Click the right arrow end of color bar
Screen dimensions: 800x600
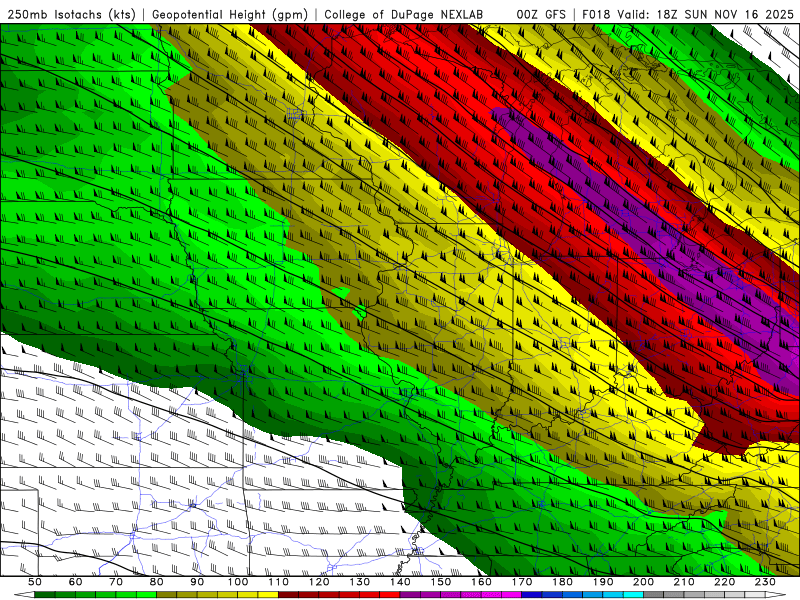tap(776, 594)
